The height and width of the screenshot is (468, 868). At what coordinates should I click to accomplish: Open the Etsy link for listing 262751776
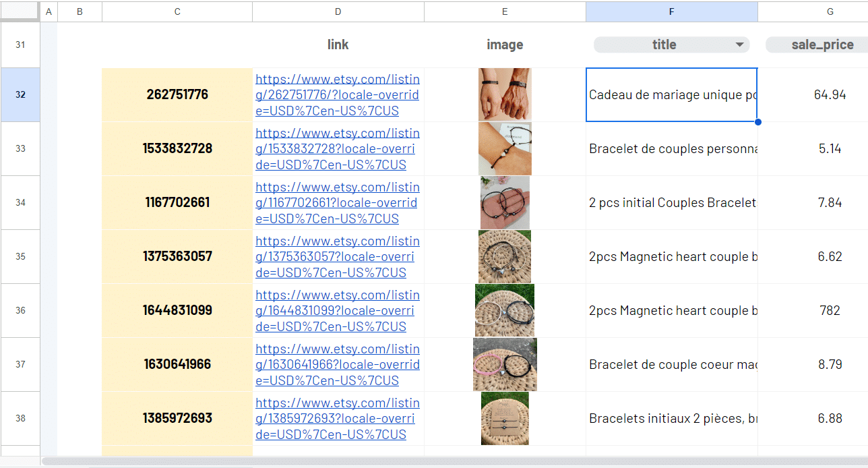337,95
